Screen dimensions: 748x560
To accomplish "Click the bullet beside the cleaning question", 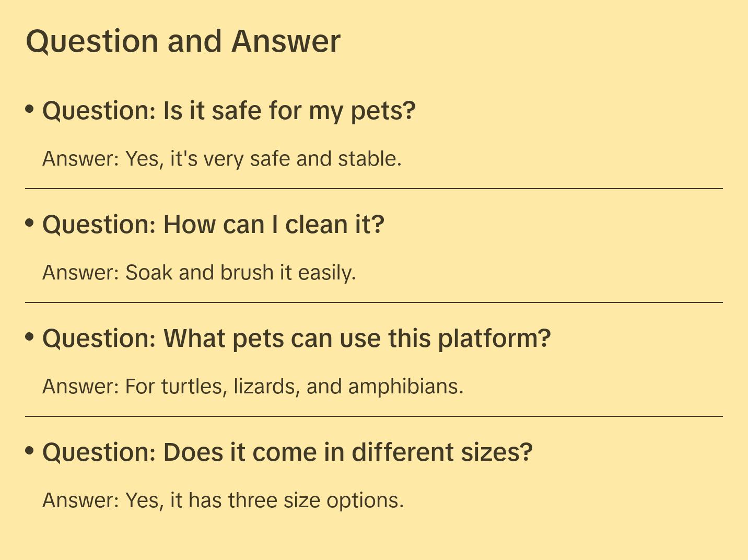I will pyautogui.click(x=30, y=223).
